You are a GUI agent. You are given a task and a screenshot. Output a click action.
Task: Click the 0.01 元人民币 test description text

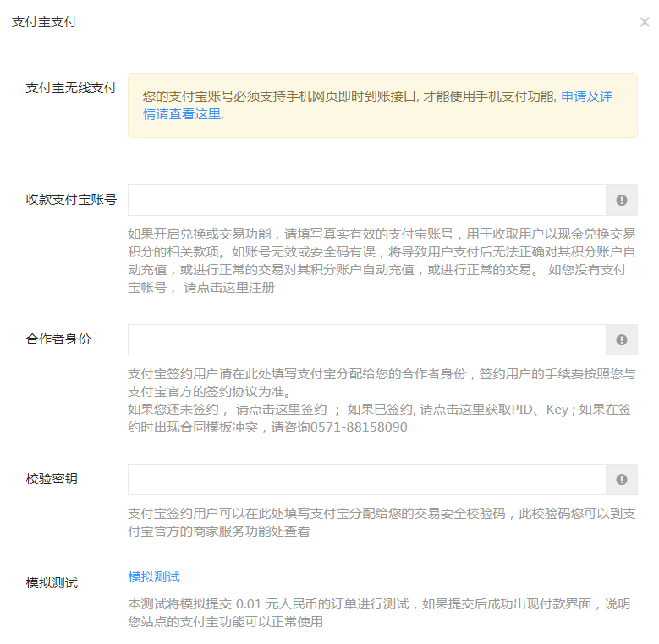pyautogui.click(x=379, y=613)
